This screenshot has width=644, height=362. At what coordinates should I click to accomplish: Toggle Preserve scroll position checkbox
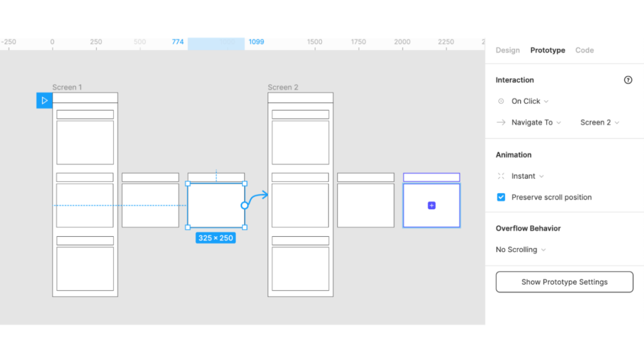tap(501, 197)
